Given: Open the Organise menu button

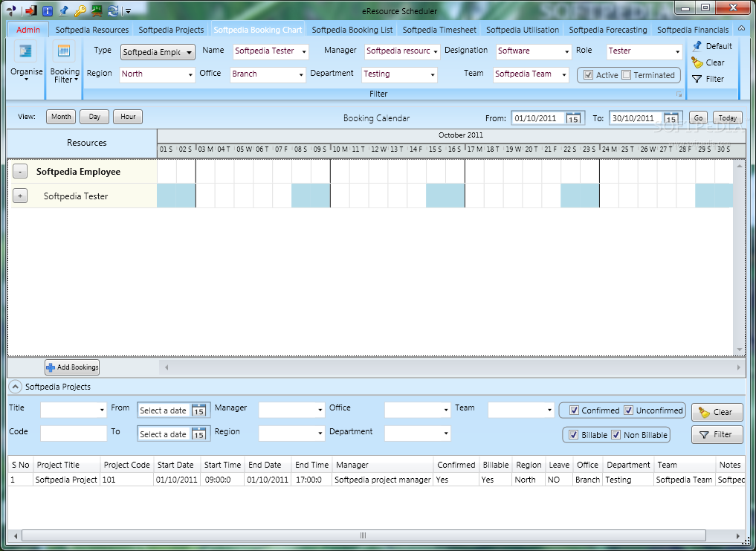Looking at the screenshot, I should 26,62.
